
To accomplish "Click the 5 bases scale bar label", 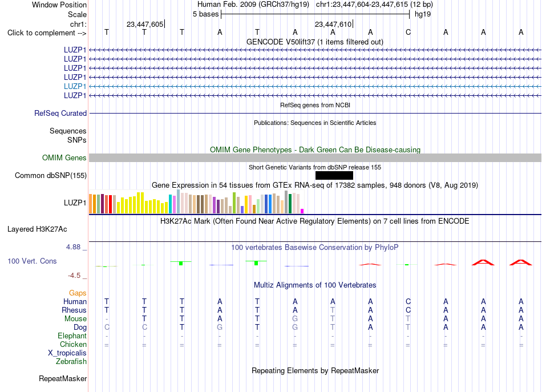I will pos(205,14).
